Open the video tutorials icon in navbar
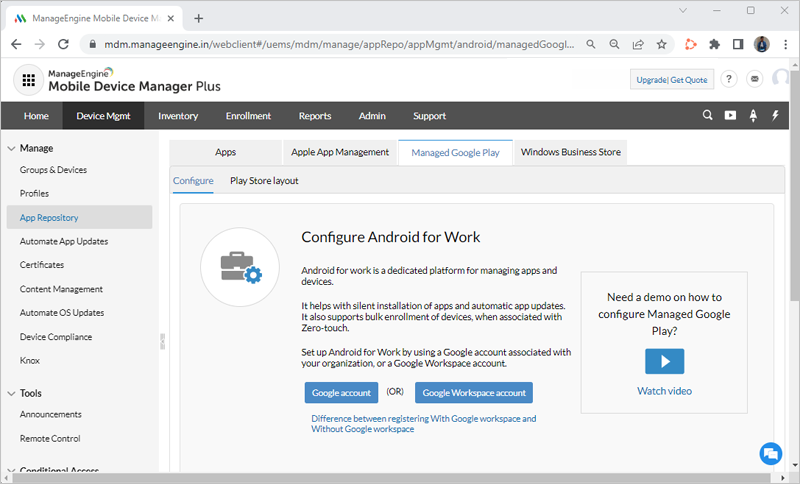The image size is (800, 484). tap(730, 116)
